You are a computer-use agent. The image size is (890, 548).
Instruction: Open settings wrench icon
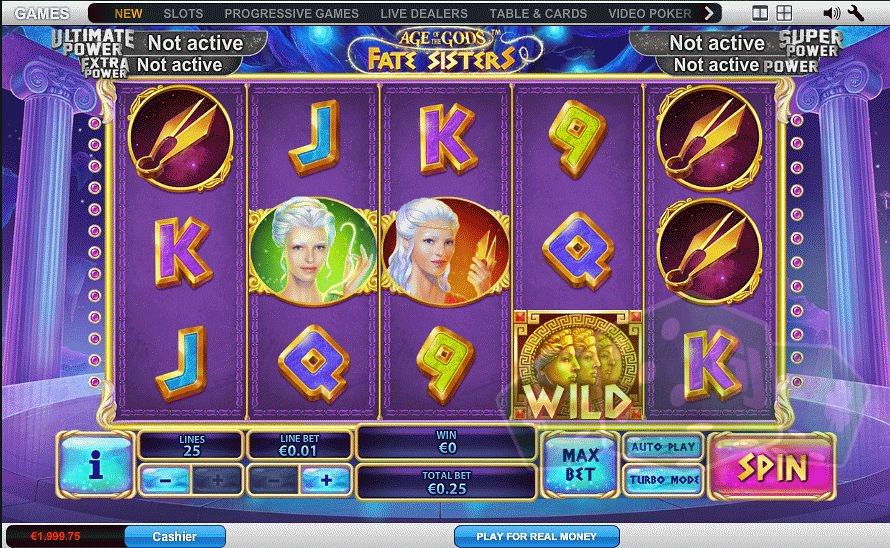[x=855, y=13]
